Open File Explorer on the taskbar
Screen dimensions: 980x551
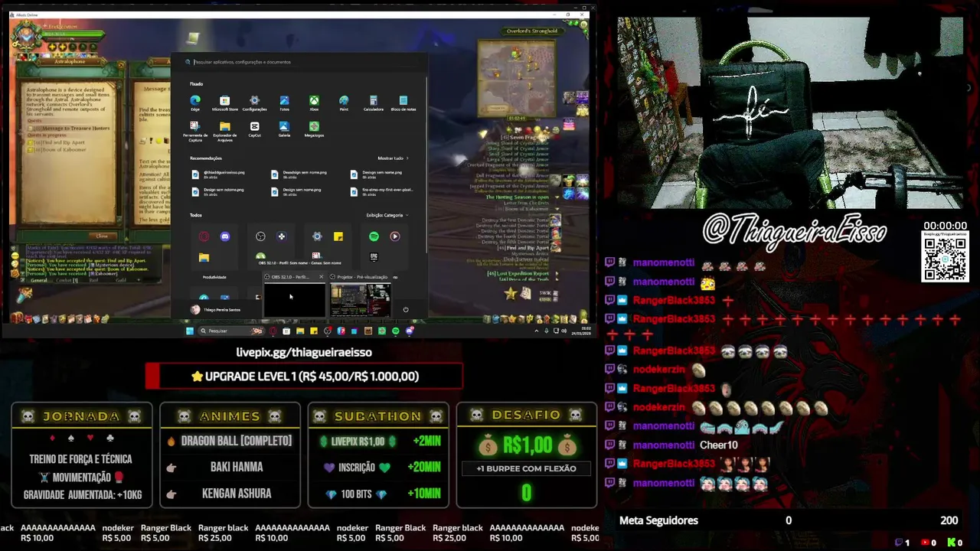tap(300, 331)
